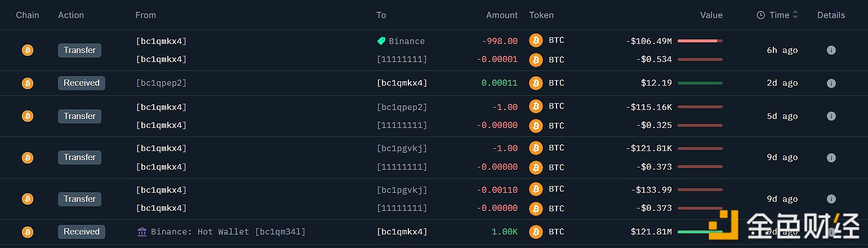Click the Received badge in the 2d ago row
Screen dimensions: 868x248
(x=81, y=83)
